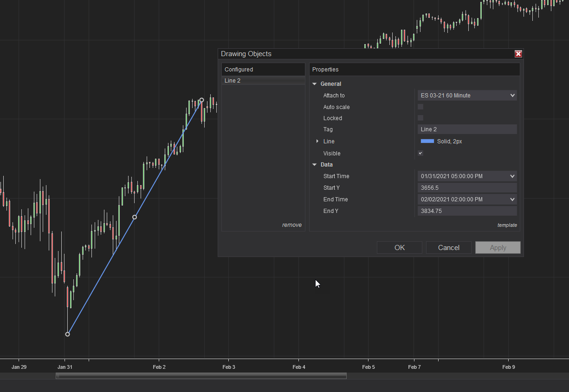The height and width of the screenshot is (392, 569).
Task: Click the remove link
Action: [291, 225]
